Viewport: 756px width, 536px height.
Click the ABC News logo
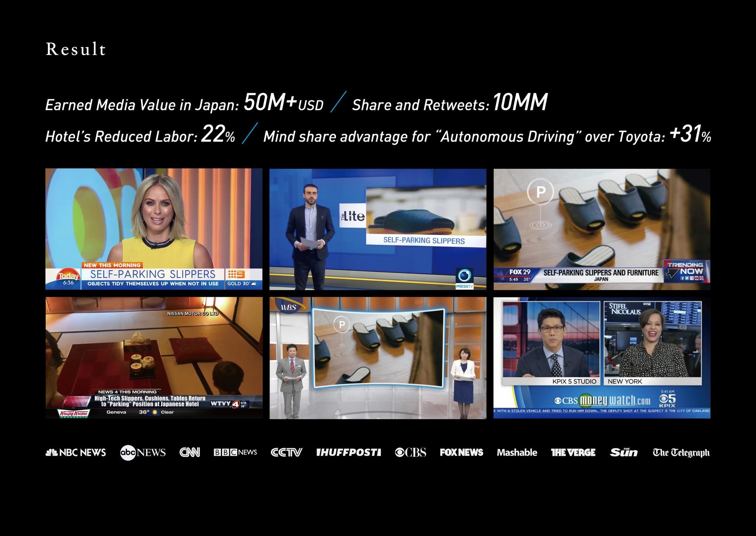point(143,453)
